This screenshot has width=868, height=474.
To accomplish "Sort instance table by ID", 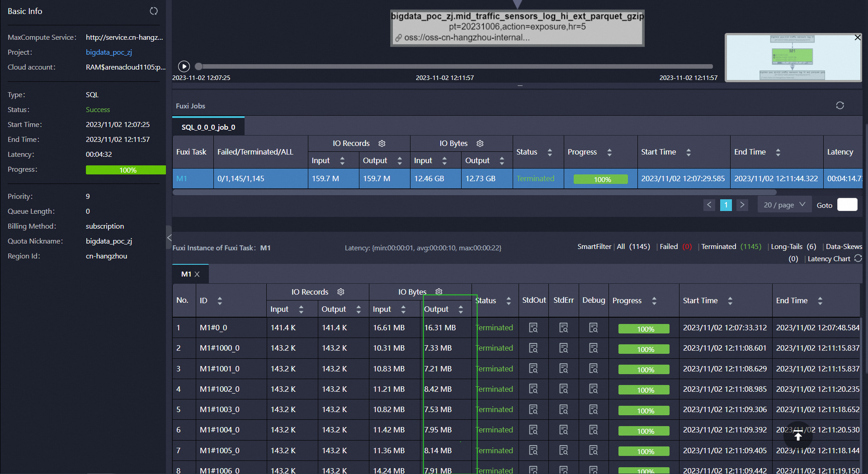I will 220,300.
